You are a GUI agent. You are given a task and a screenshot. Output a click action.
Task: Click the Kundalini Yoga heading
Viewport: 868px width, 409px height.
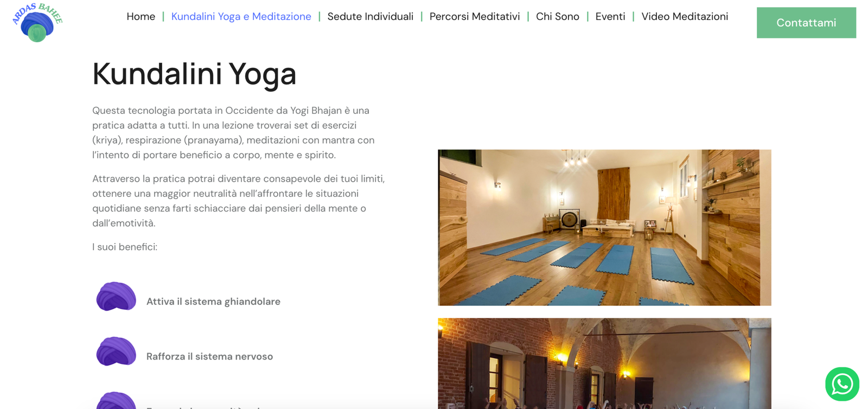click(194, 74)
